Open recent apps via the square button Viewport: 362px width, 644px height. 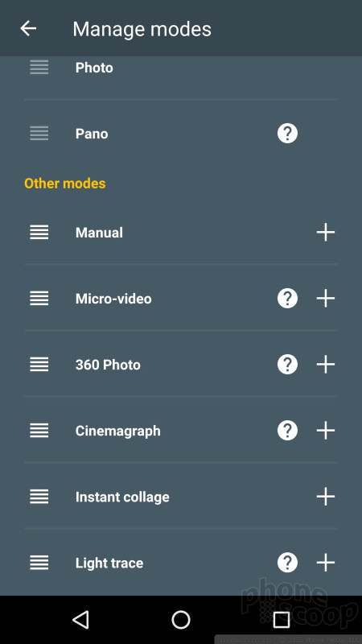tap(282, 619)
